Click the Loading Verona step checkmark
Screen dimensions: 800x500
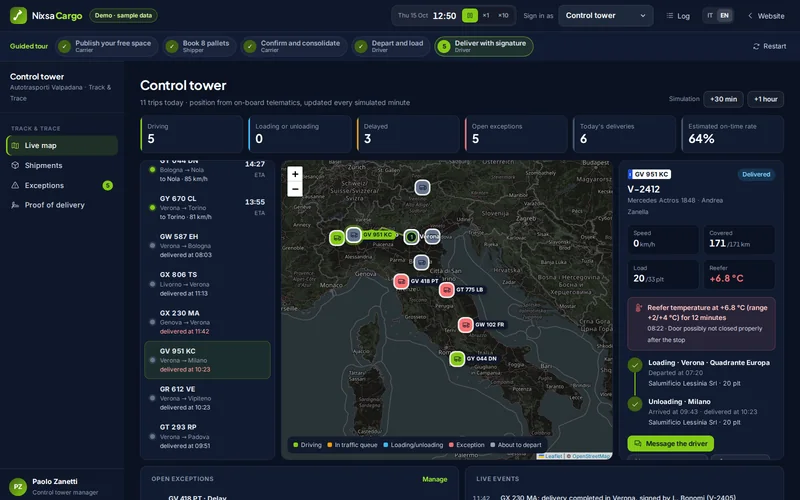635,365
